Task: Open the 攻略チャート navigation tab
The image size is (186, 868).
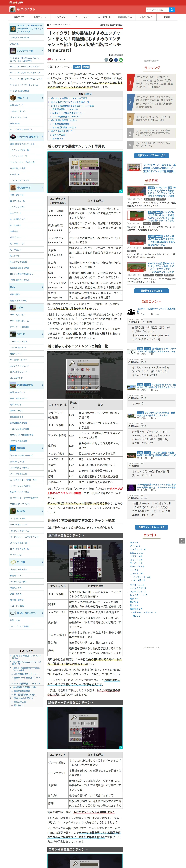Action: pyautogui.click(x=40, y=17)
